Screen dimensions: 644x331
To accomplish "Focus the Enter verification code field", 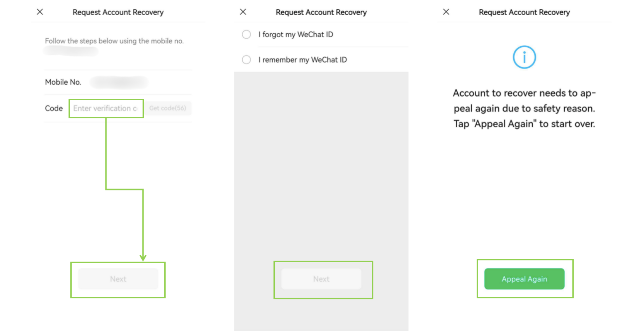I will [106, 108].
